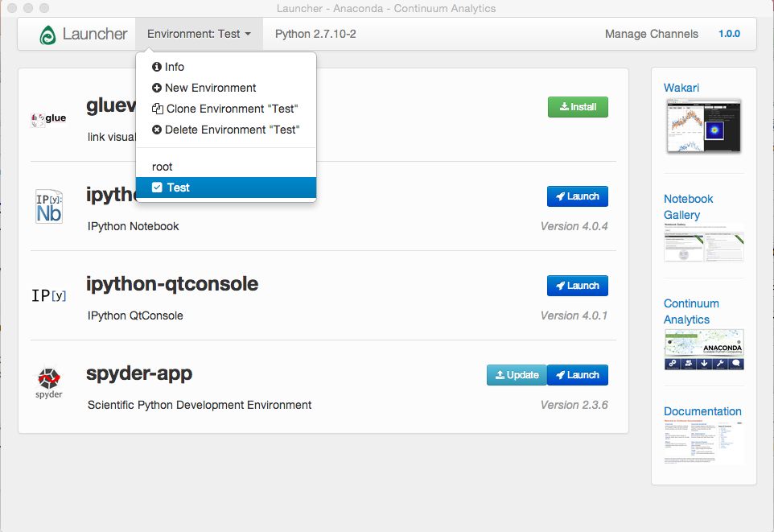Click the Python 2.7.10-2 label

315,34
